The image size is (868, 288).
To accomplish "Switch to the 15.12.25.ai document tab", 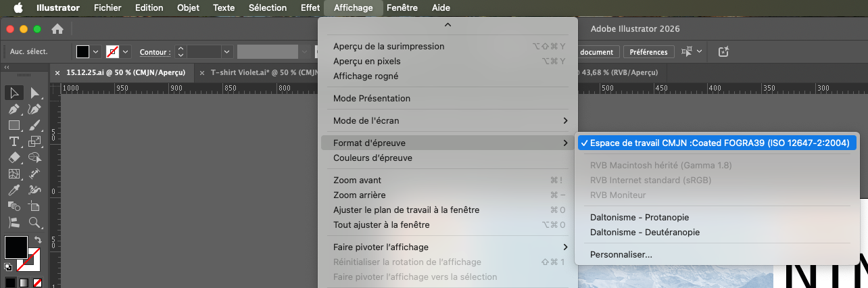I will coord(120,72).
